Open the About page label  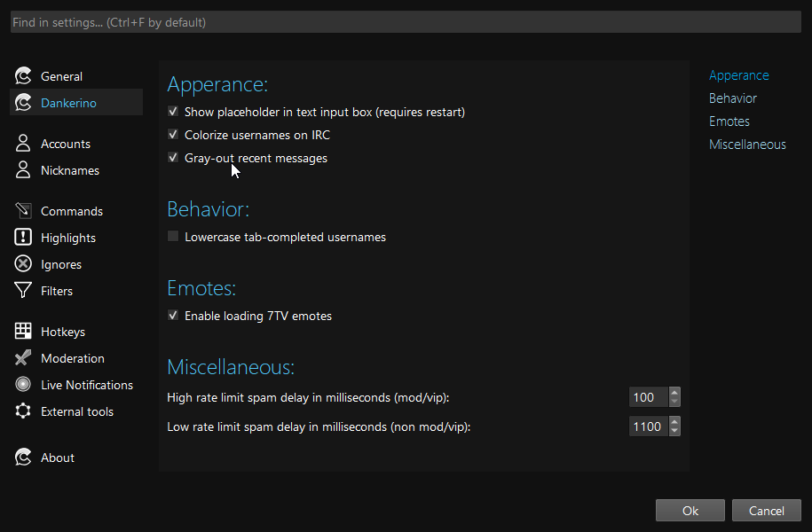[x=58, y=458]
